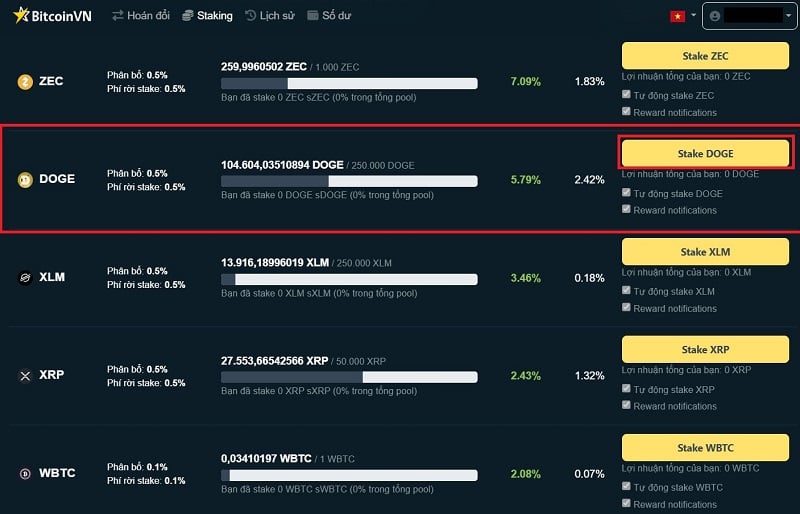Expand the user account dropdown arrow
The width and height of the screenshot is (800, 514).
(788, 16)
